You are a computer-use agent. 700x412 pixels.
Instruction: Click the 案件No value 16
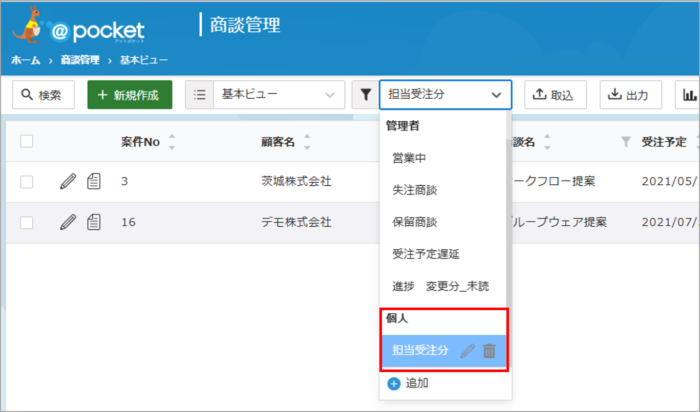pyautogui.click(x=128, y=222)
